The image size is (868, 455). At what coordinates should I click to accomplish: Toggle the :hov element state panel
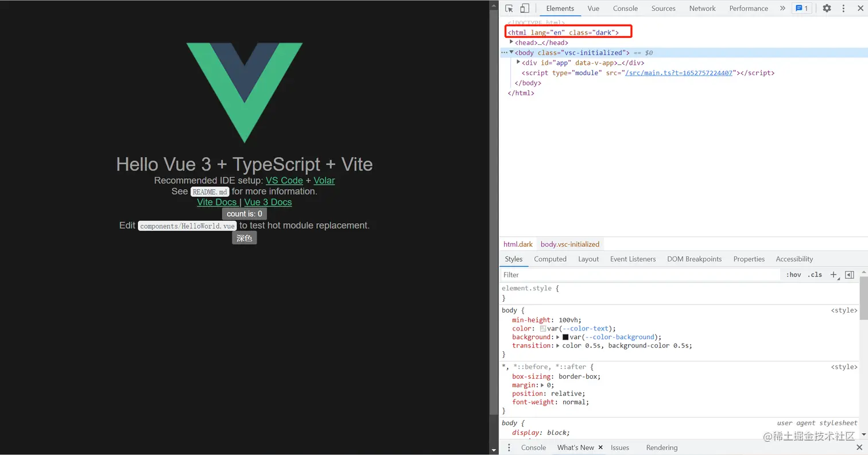pos(793,275)
